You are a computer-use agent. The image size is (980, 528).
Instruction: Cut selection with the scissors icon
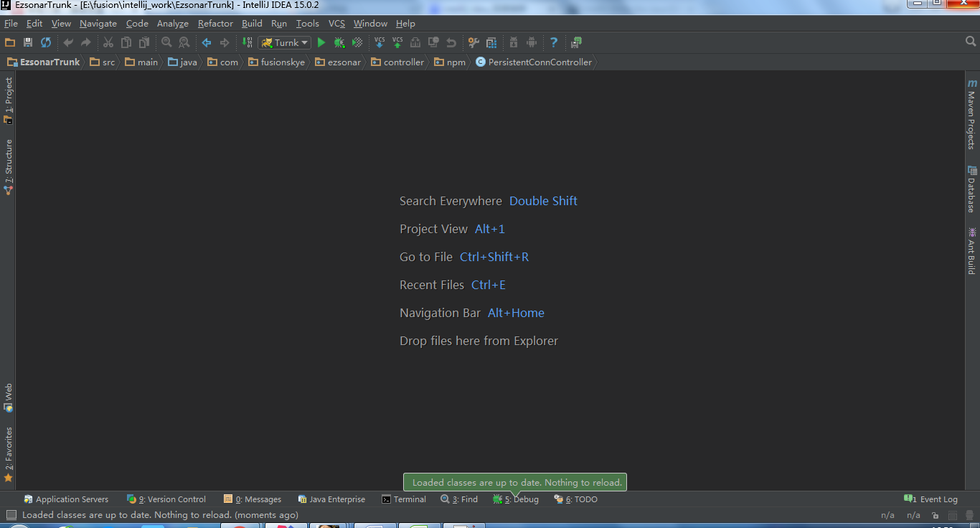tap(108, 42)
